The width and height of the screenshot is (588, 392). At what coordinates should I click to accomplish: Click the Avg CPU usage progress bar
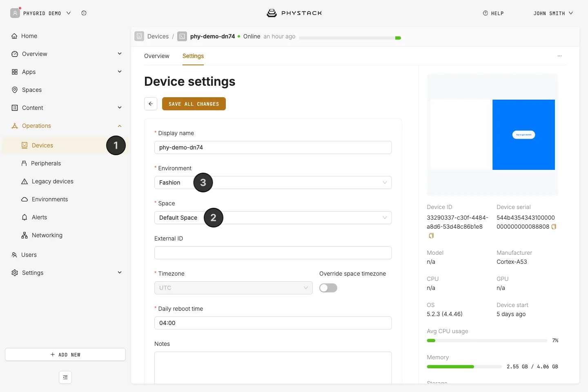[487, 341]
